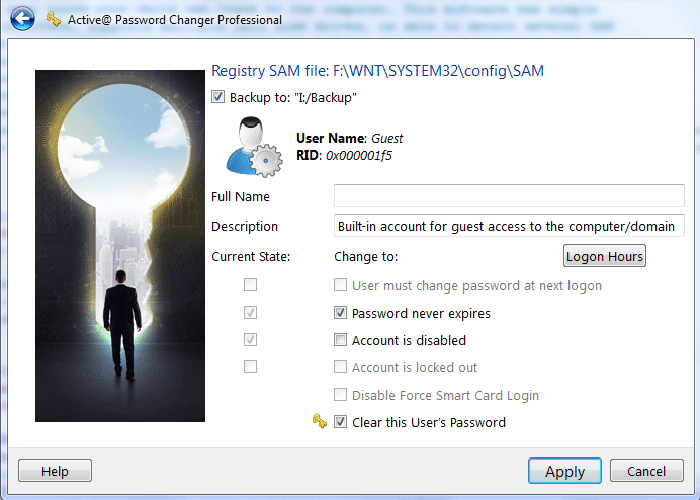Focus the Full Name input field
Image resolution: width=700 pixels, height=500 pixels.
[509, 196]
